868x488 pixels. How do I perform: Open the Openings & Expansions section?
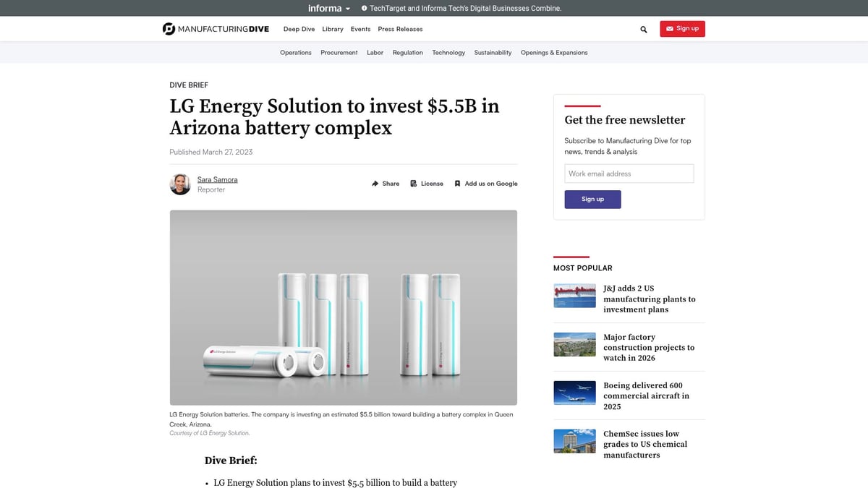point(554,52)
